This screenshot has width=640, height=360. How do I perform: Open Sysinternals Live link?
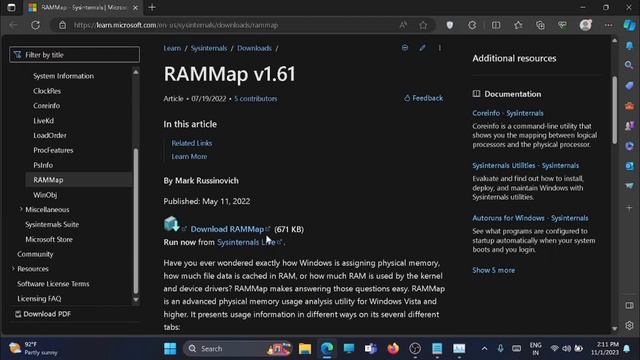[x=246, y=242]
